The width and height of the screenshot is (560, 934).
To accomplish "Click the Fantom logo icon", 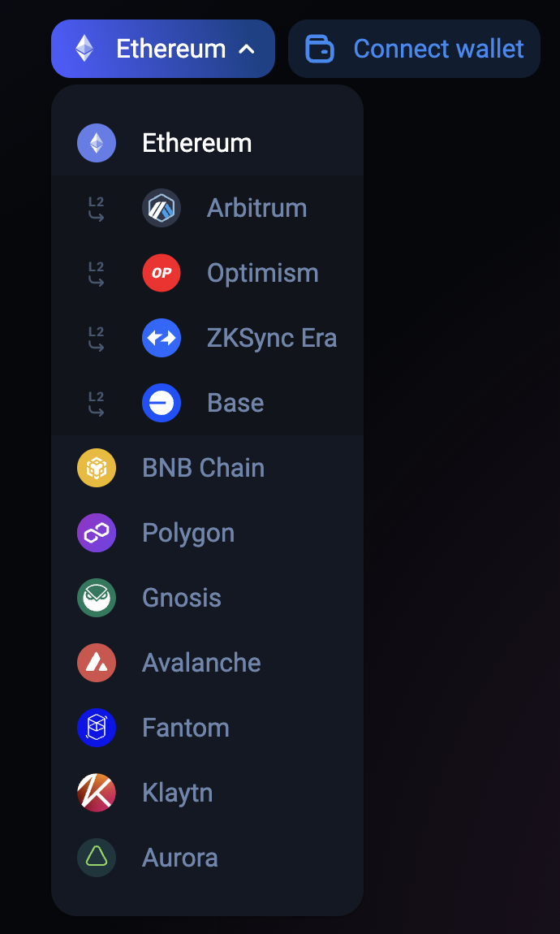I will click(96, 728).
